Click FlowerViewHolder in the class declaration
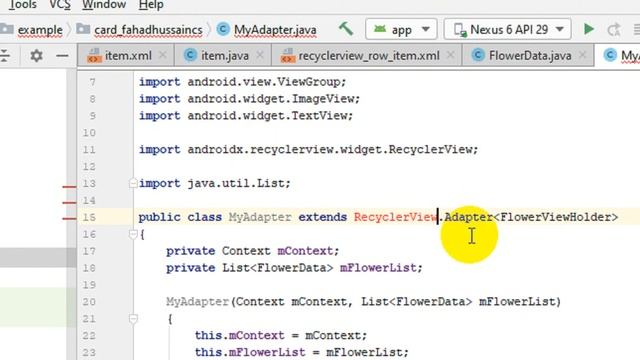 555,217
